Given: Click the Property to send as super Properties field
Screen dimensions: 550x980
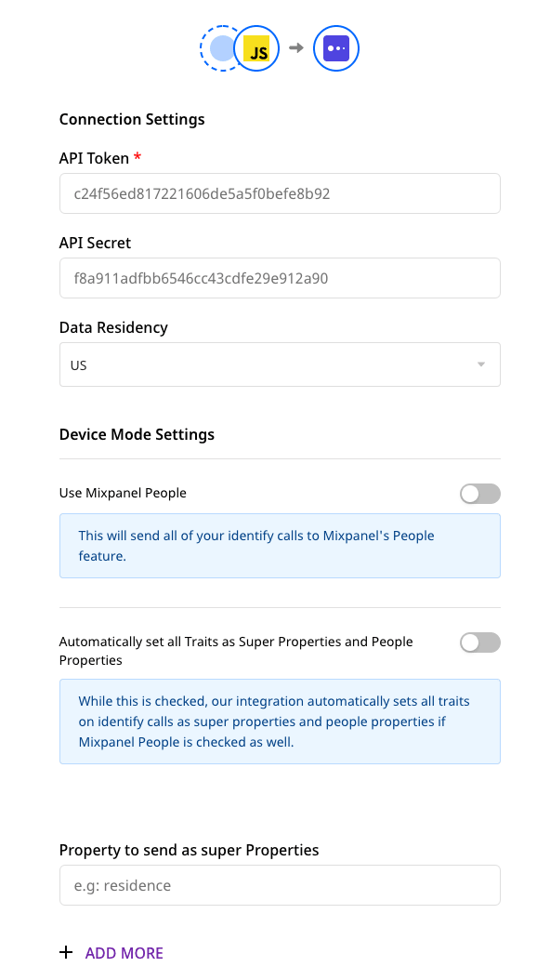Looking at the screenshot, I should [x=279, y=885].
